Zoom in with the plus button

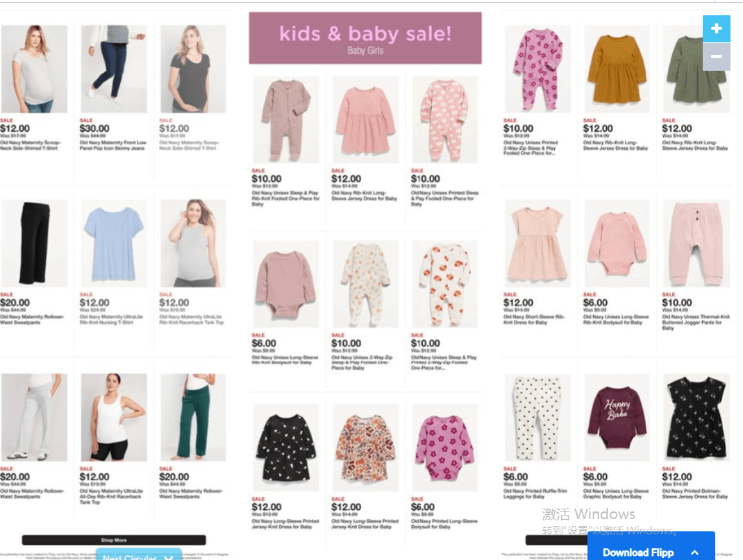(716, 28)
